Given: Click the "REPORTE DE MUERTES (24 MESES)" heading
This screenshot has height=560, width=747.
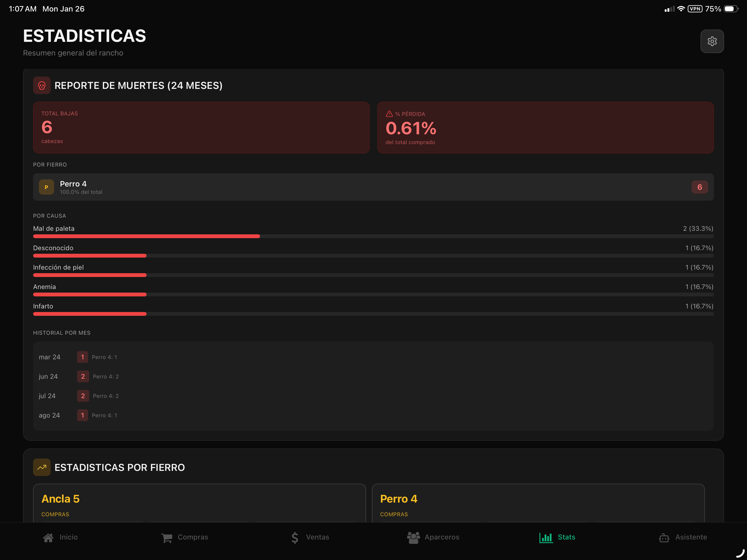Looking at the screenshot, I should [x=138, y=86].
